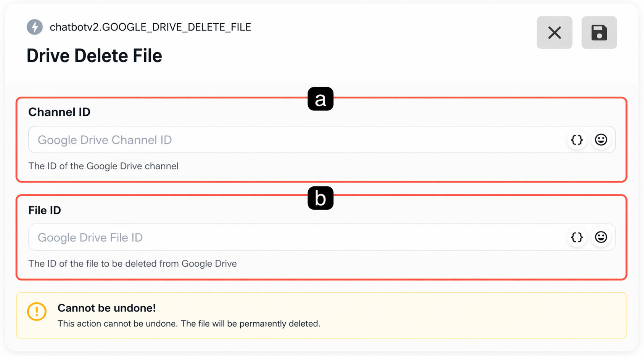644x356 pixels.
Task: Save the Drive Delete File action
Action: [599, 32]
